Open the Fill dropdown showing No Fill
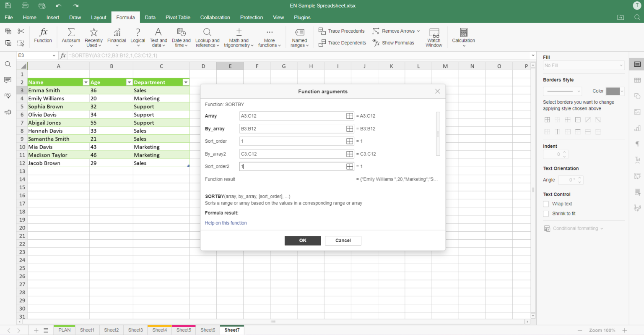The width and height of the screenshot is (644, 335). point(584,65)
